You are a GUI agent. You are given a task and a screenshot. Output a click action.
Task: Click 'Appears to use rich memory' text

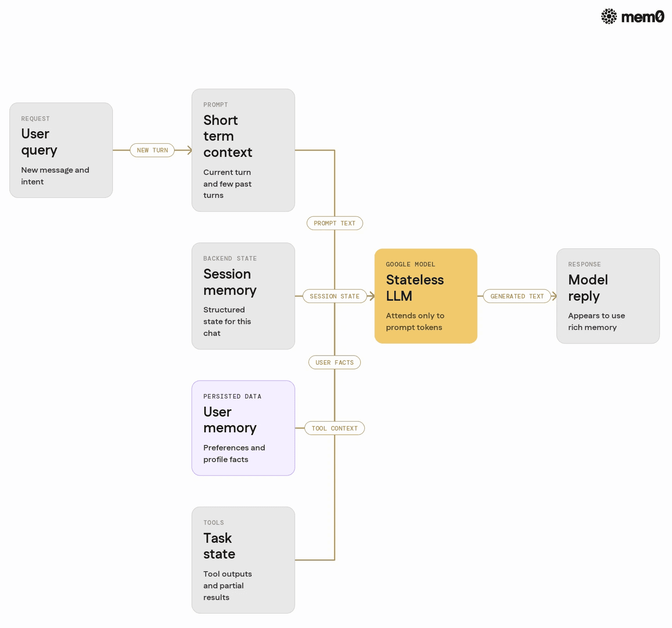(x=596, y=321)
